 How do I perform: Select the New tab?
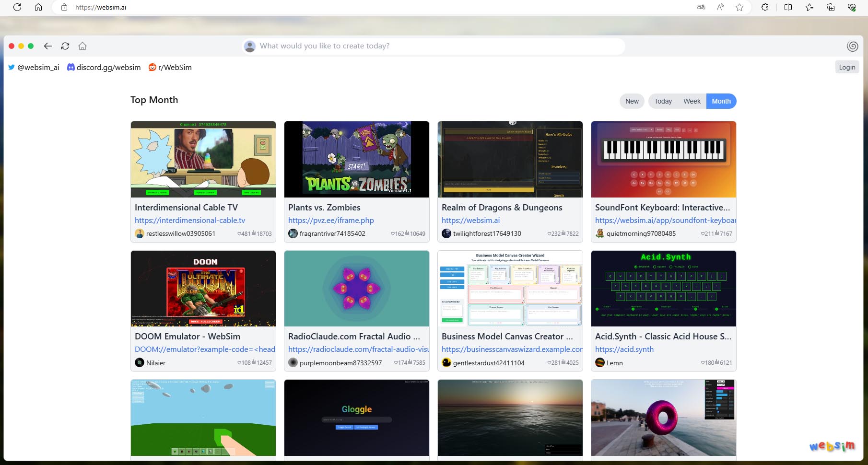632,101
